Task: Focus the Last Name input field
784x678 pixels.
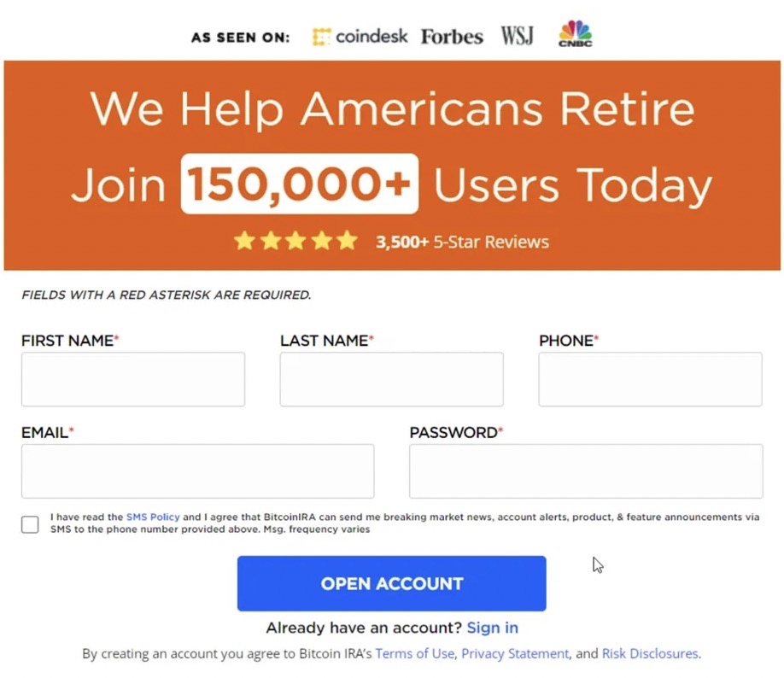Action: point(391,379)
